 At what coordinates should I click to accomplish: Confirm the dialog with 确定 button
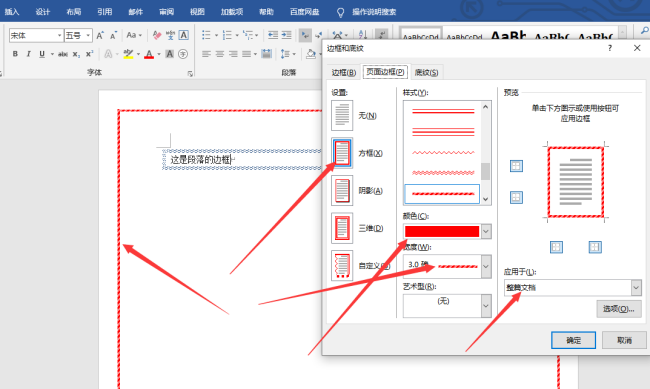point(573,340)
